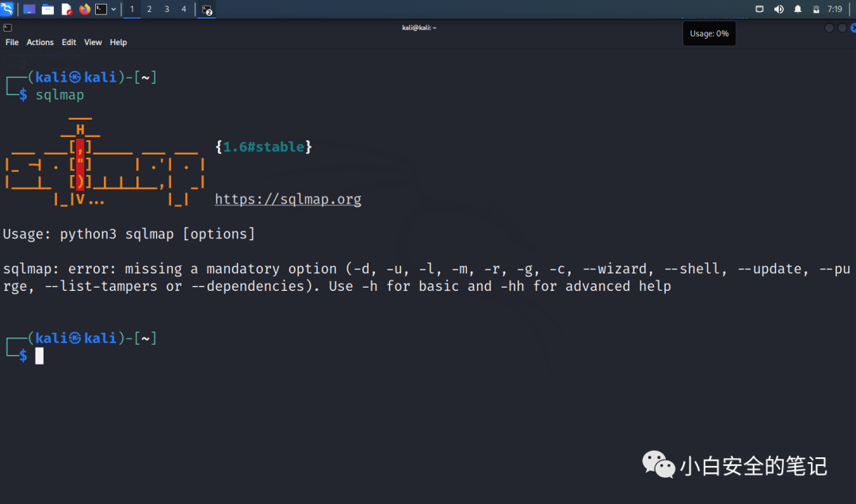Click the volume speaker tray icon

[x=779, y=10]
